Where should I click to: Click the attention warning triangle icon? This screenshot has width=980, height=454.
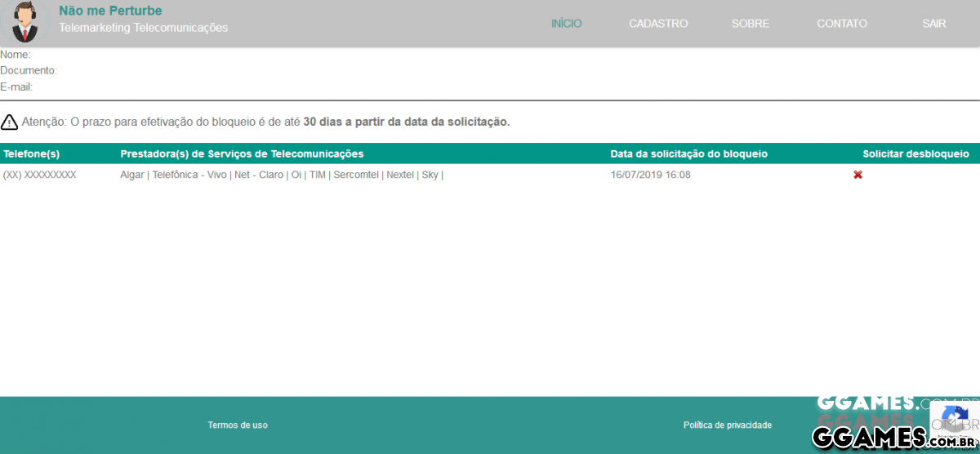(9, 122)
